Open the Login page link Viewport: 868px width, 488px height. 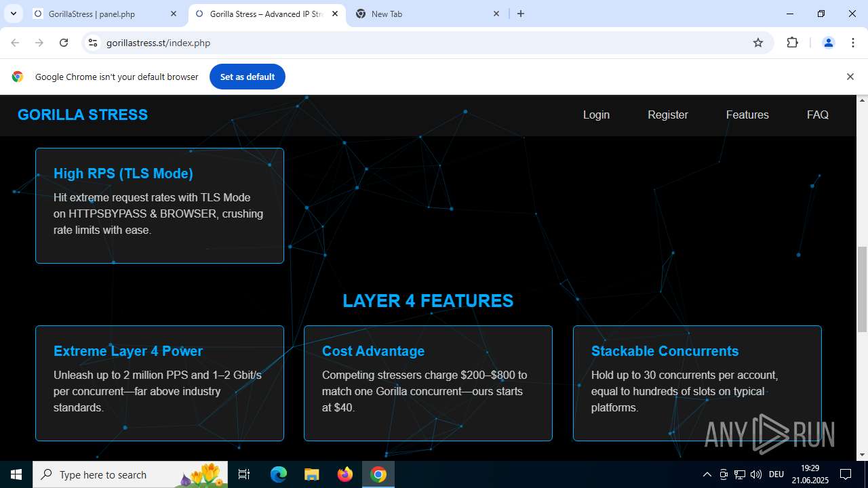click(x=596, y=115)
